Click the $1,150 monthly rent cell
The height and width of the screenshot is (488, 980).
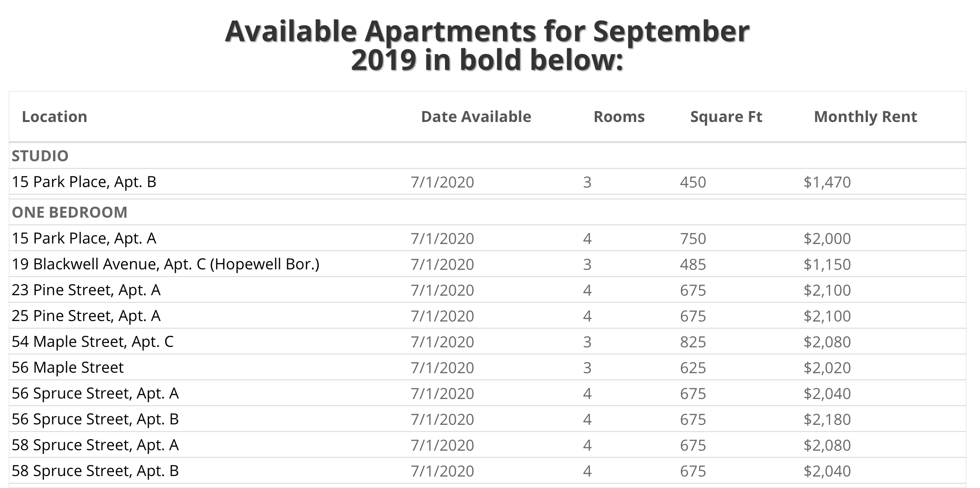click(x=827, y=265)
